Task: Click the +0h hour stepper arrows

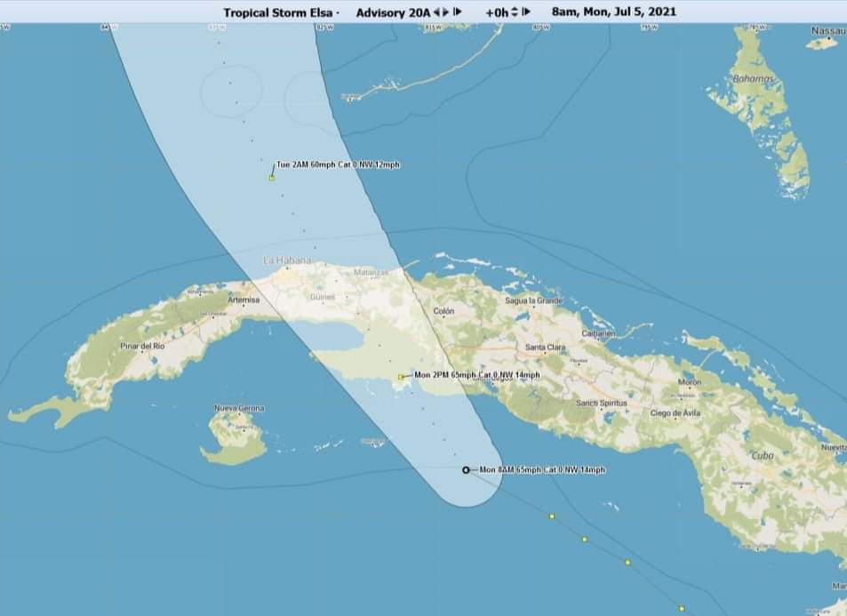Action: point(515,12)
